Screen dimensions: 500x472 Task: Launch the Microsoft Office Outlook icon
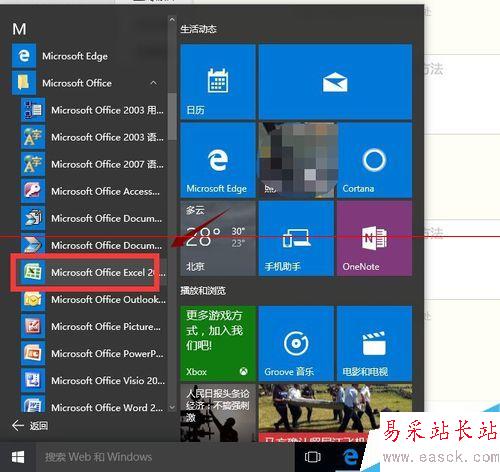pos(33,299)
